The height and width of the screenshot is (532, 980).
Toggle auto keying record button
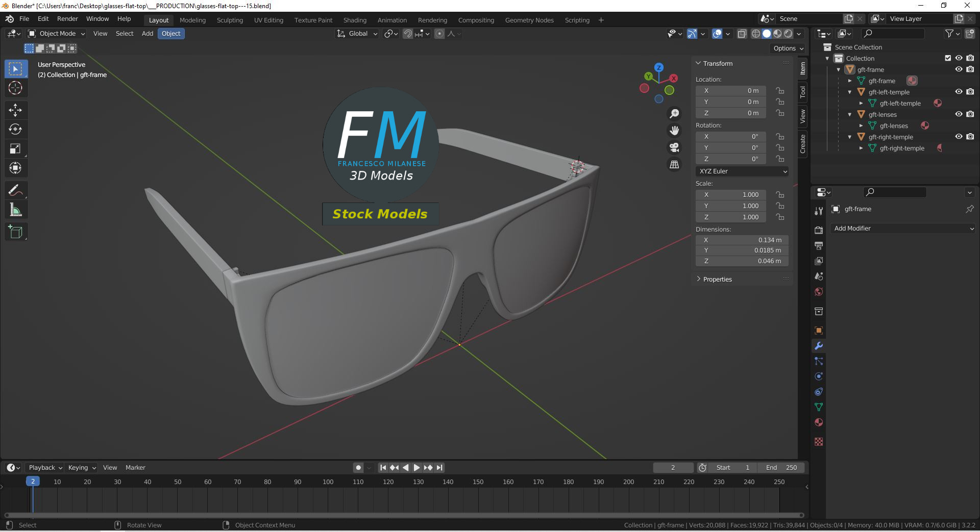pyautogui.click(x=358, y=468)
